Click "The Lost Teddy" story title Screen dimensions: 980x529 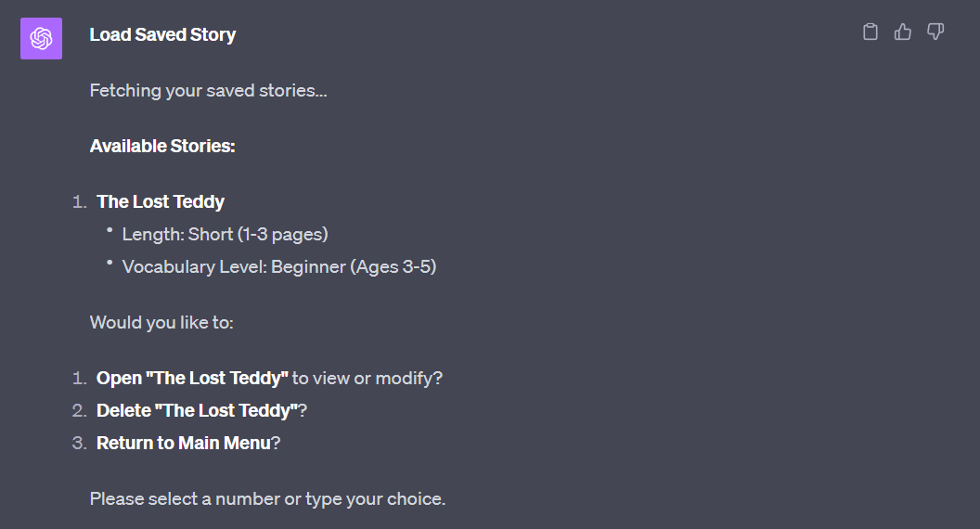click(x=161, y=202)
